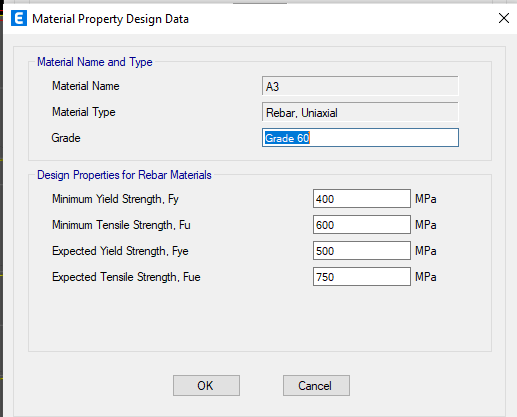Viewport: 517px width, 417px height.
Task: Click the Expected Tensile Strength, Fue label
Action: coord(126,277)
